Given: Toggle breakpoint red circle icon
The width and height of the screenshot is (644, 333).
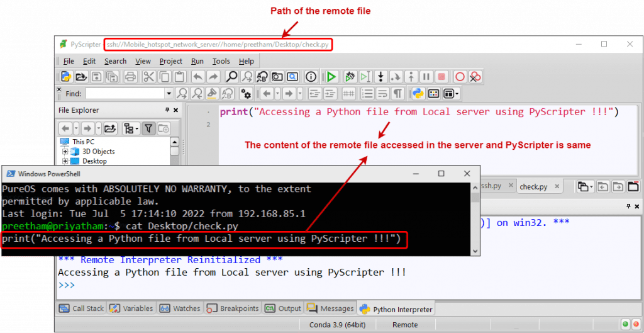Looking at the screenshot, I should click(x=460, y=76).
